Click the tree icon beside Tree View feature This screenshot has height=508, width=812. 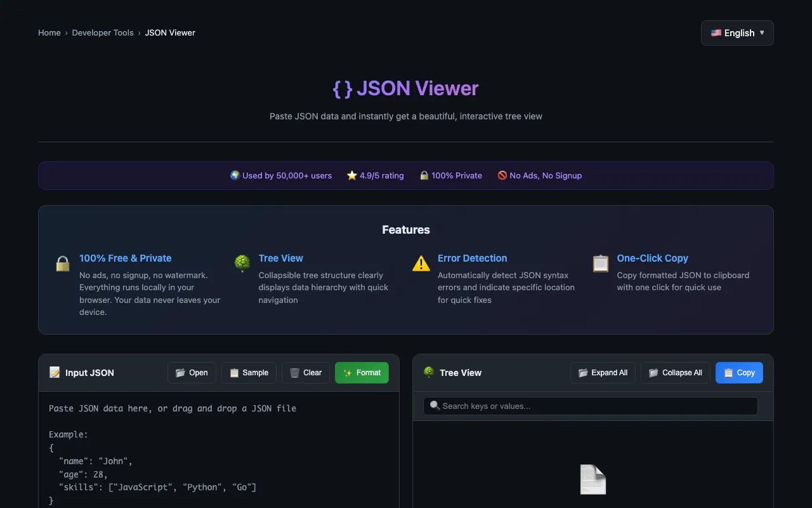(242, 263)
